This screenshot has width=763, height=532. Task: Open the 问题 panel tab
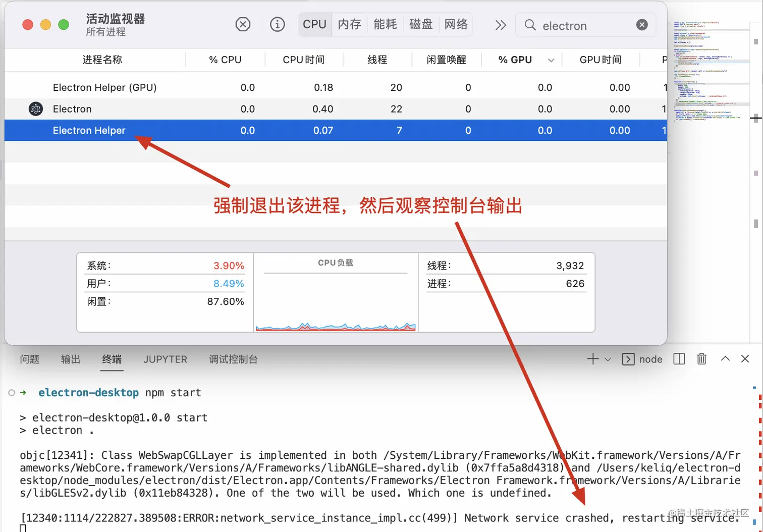(29, 359)
